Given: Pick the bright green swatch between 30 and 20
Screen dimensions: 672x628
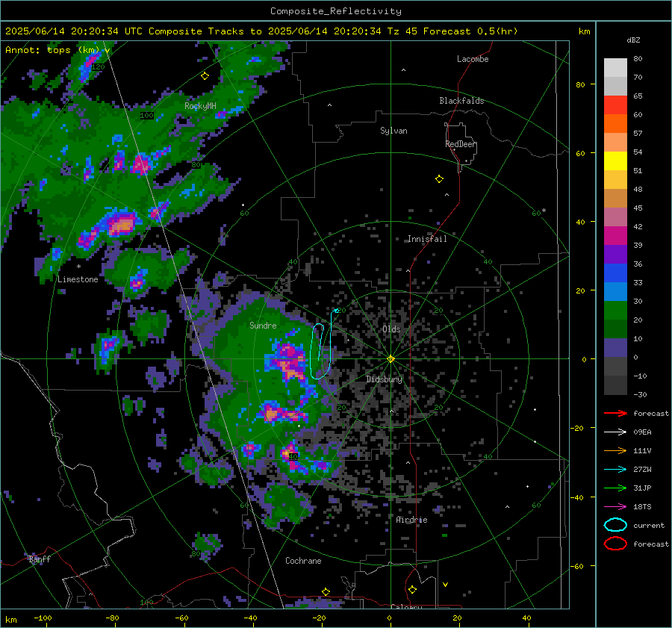Looking at the screenshot, I should [615, 310].
